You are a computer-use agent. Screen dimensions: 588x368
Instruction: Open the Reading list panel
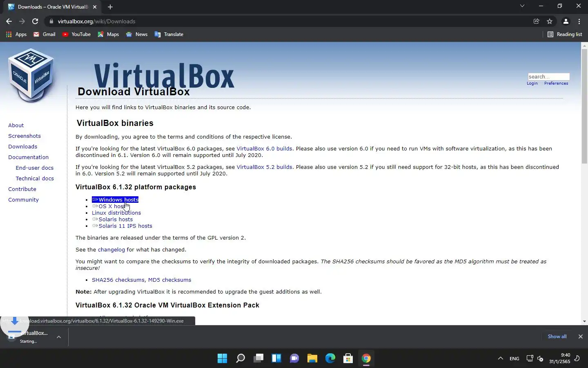[x=565, y=34]
